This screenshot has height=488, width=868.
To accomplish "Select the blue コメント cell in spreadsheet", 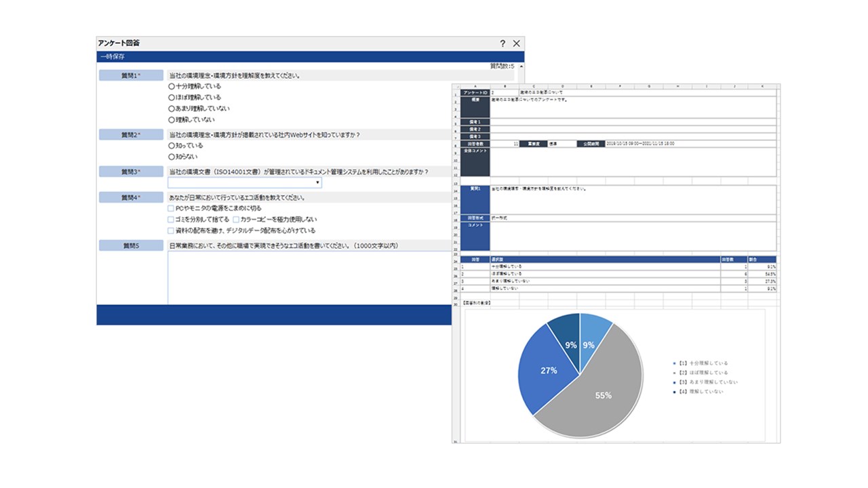I will (475, 236).
